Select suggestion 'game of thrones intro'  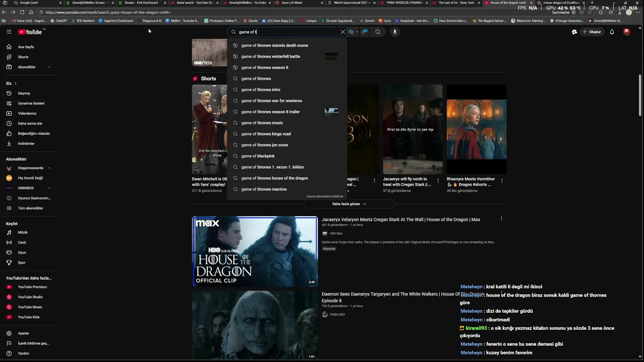click(287, 89)
